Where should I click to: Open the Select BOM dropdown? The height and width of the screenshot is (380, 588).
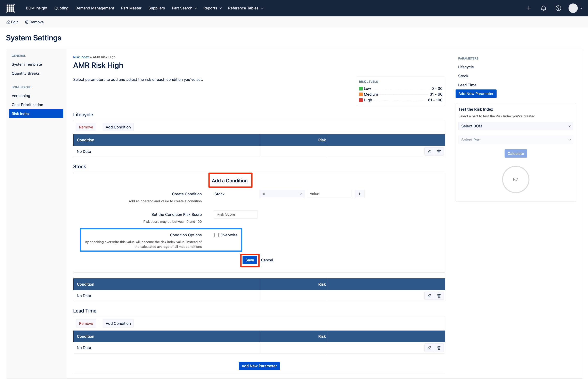pos(515,126)
